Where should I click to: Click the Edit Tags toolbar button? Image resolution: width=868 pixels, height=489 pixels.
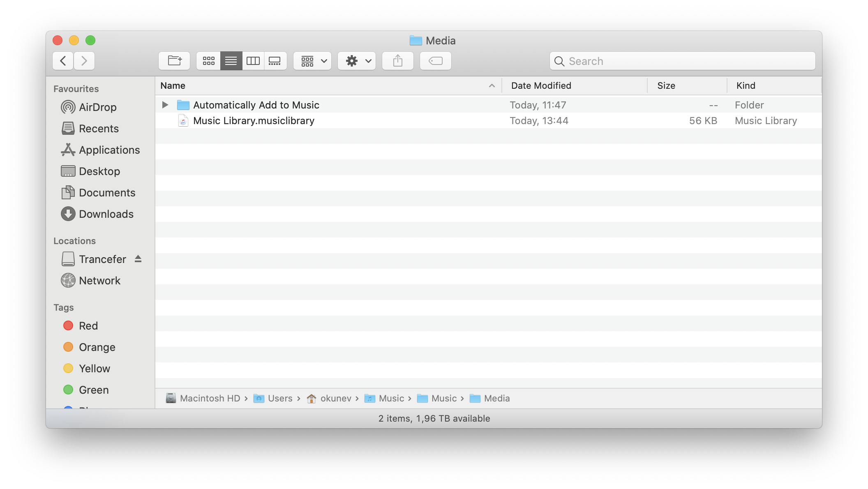coord(435,61)
